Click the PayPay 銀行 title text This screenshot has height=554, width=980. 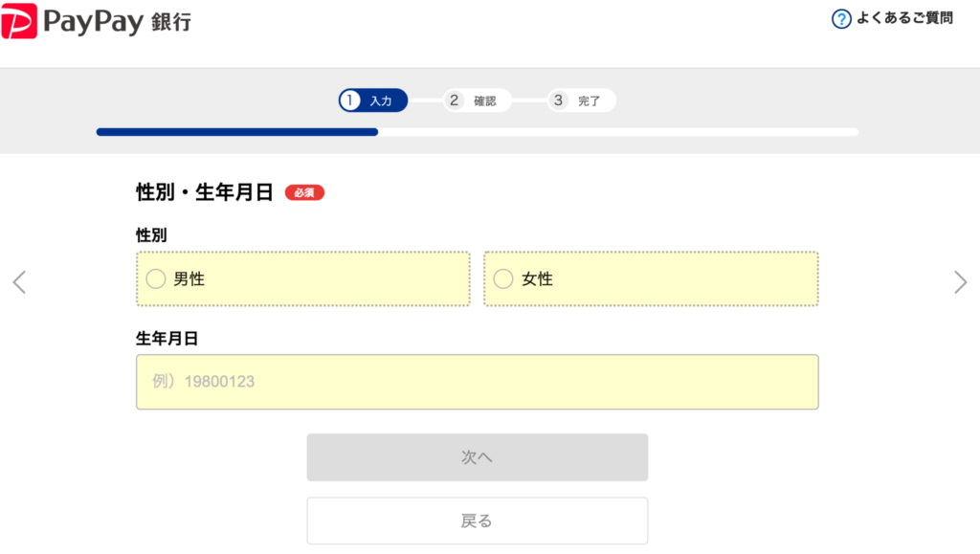click(117, 21)
